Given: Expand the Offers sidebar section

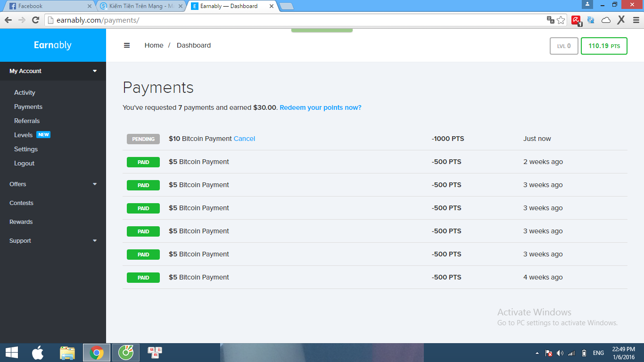Looking at the screenshot, I should coord(53,184).
